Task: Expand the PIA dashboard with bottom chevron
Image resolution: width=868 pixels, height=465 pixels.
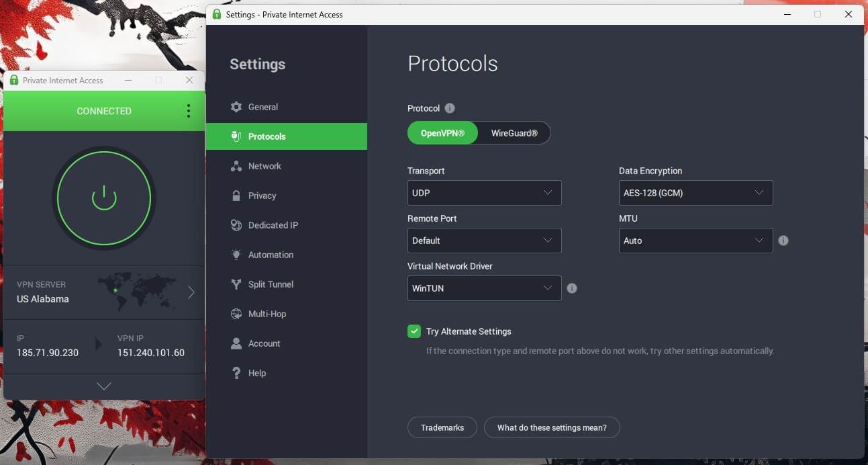Action: pos(104,386)
